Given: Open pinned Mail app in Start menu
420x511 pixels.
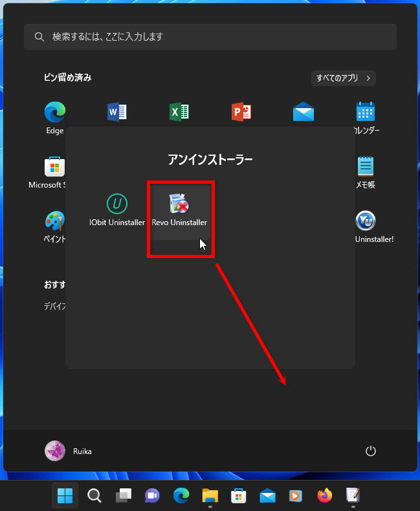Looking at the screenshot, I should click(x=304, y=112).
